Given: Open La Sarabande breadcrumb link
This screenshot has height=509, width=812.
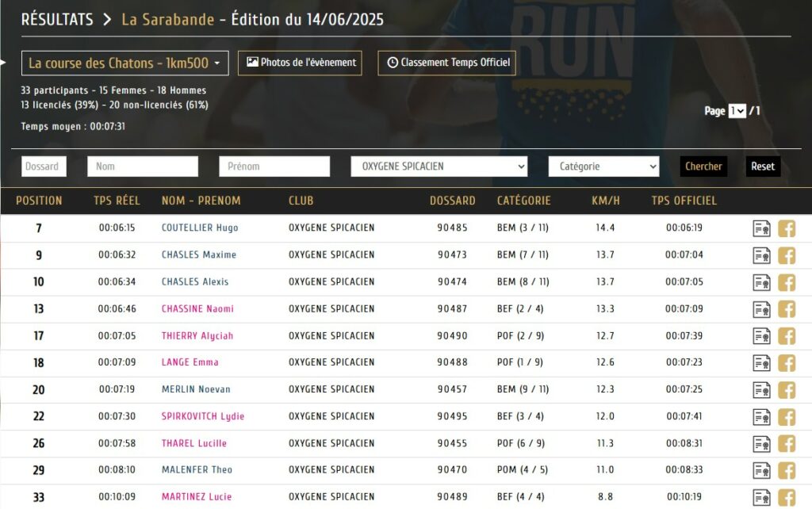Looking at the screenshot, I should (167, 20).
